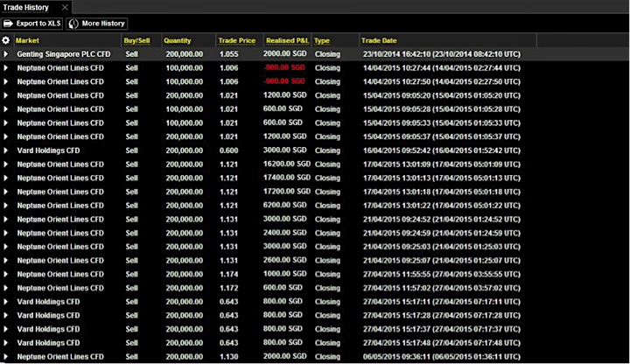Expand the Neptune row priced at 1.172

click(x=5, y=288)
